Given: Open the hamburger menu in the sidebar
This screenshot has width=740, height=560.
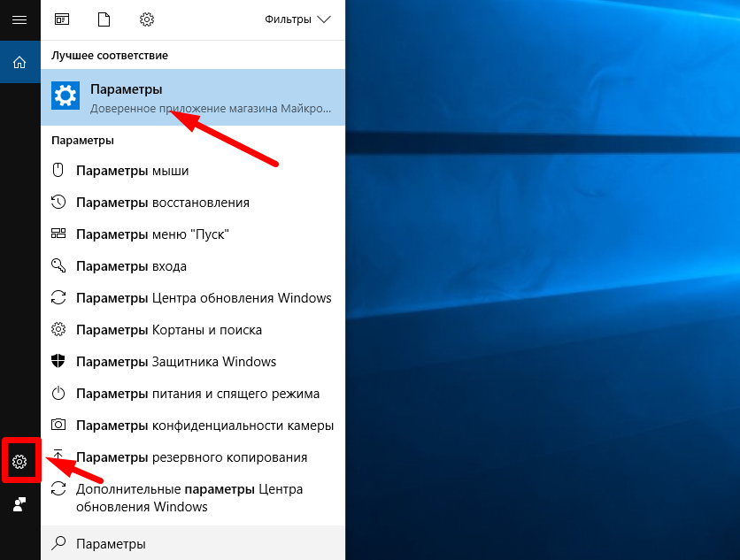Looking at the screenshot, I should click(19, 19).
